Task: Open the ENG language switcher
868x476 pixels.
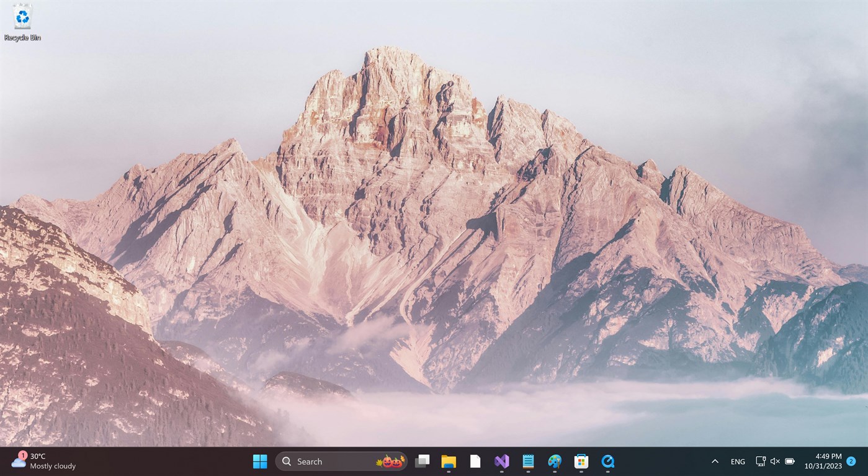Action: (x=737, y=461)
